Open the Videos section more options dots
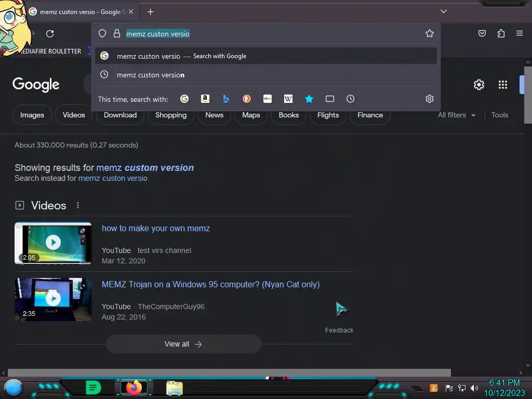The height and width of the screenshot is (399, 532). click(x=78, y=205)
